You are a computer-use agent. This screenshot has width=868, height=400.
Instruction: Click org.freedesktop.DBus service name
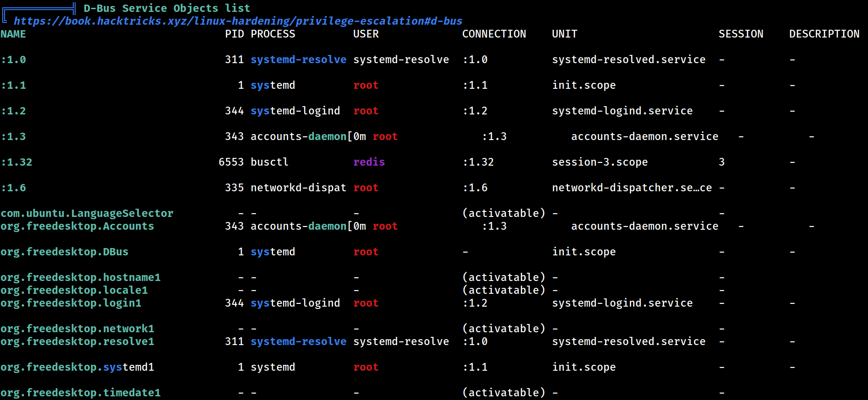[x=65, y=252]
